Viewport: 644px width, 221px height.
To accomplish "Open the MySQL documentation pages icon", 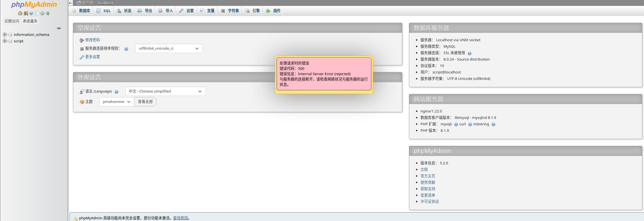I will (x=36, y=13).
